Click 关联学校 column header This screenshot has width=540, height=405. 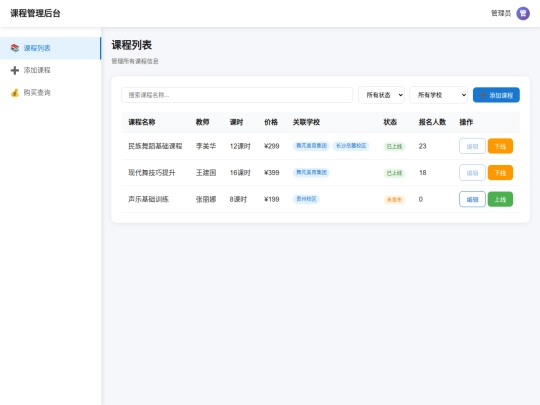pos(306,122)
